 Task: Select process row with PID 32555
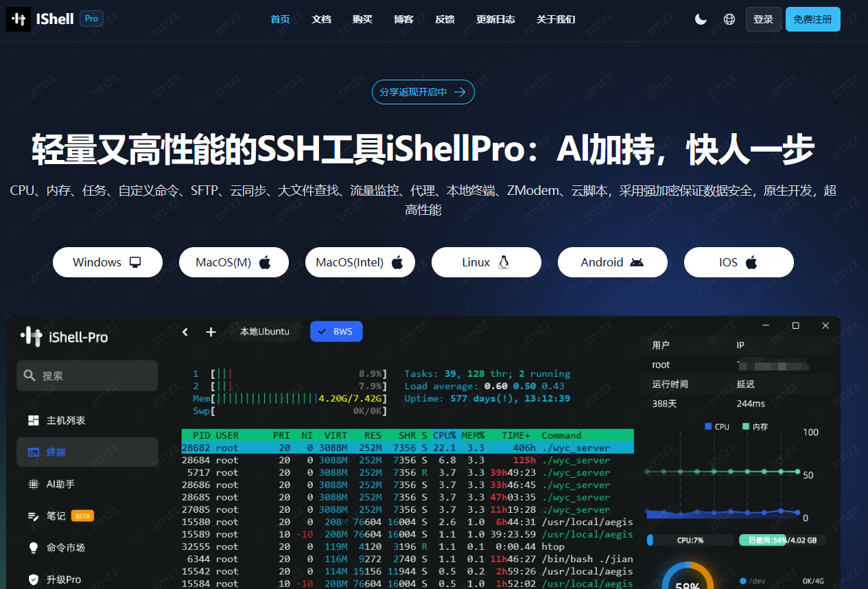408,546
